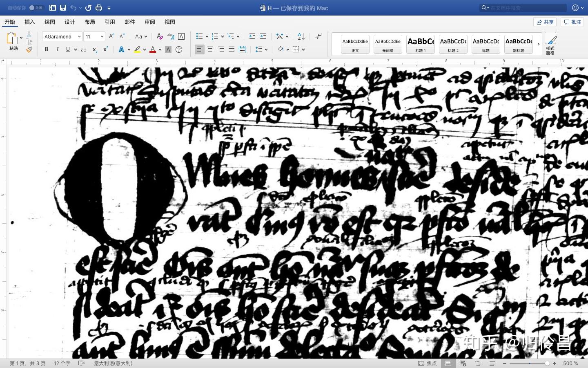Image resolution: width=588 pixels, height=368 pixels.
Task: Click the Cut scissors icon
Action: point(29,34)
